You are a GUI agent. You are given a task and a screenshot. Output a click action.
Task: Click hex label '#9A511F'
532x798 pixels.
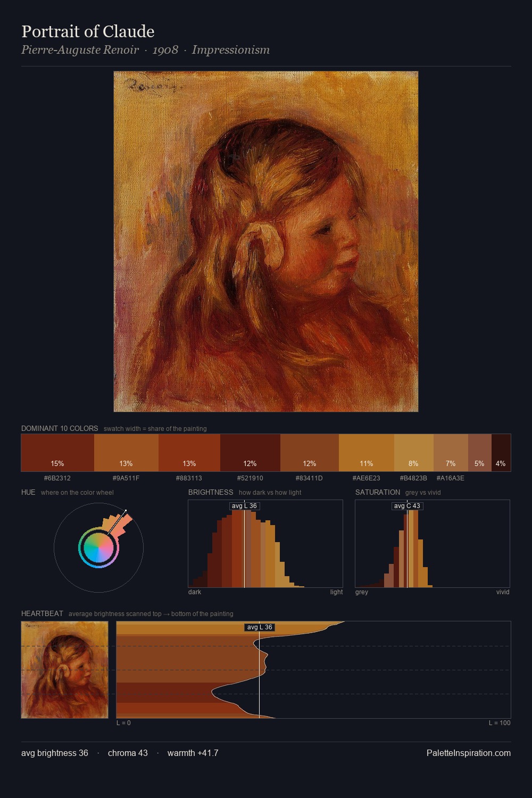126,478
